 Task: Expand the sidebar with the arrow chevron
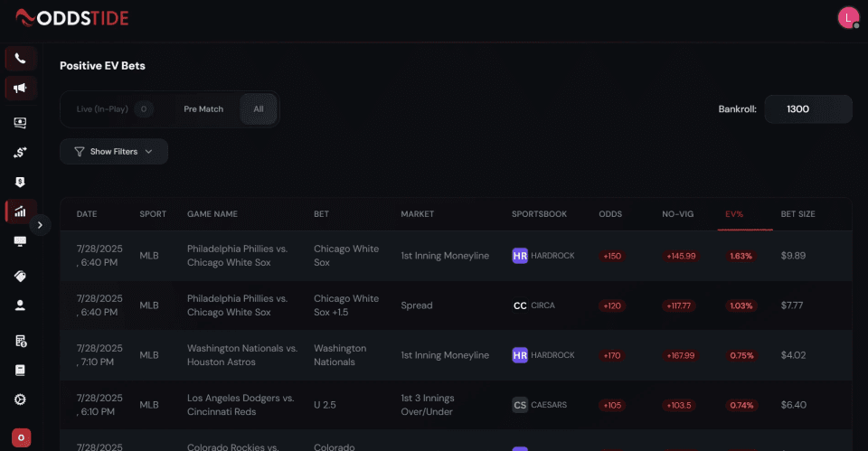coord(40,224)
